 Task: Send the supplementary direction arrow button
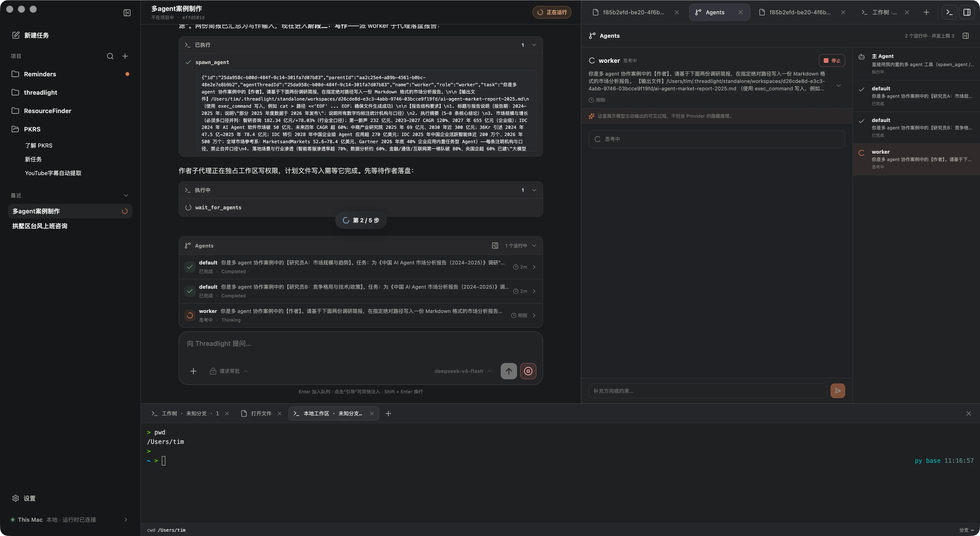838,391
